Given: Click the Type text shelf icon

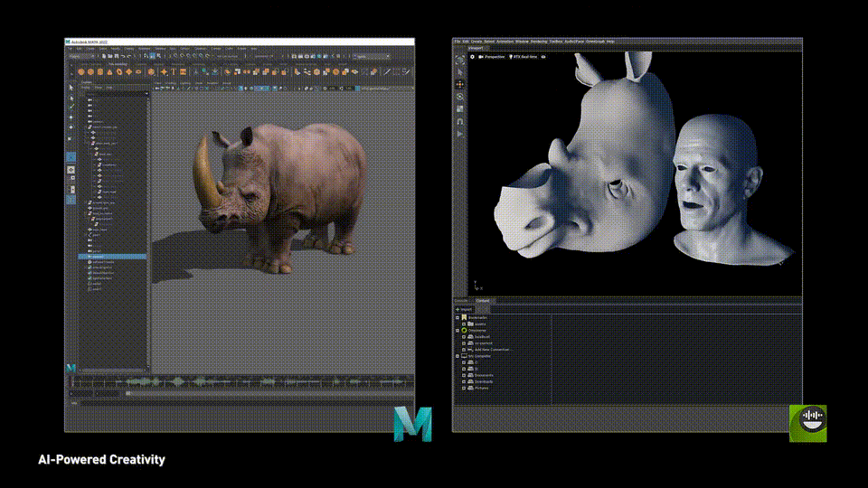Looking at the screenshot, I should tap(173, 71).
